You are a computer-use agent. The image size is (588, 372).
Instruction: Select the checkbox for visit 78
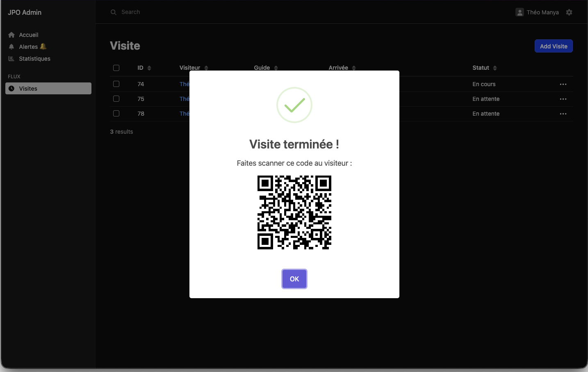click(x=116, y=114)
